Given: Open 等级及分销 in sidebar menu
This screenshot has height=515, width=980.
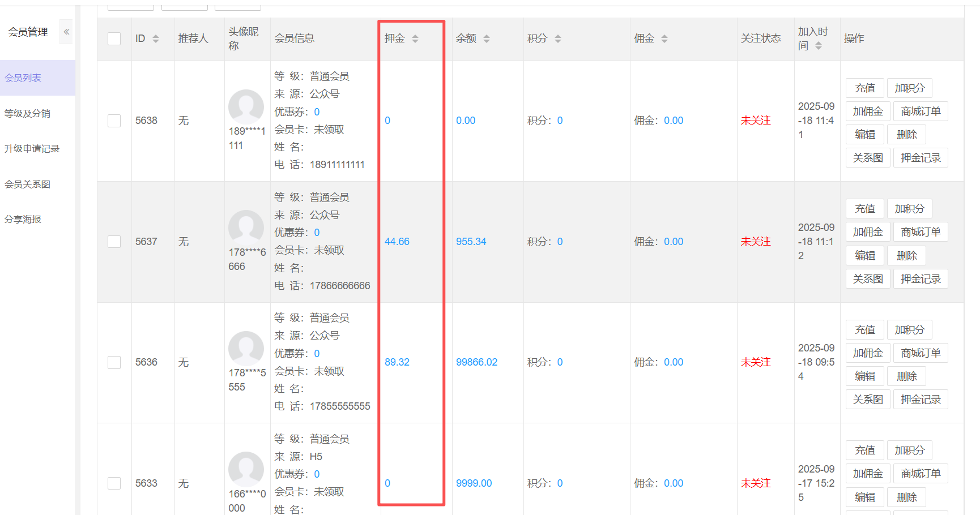Looking at the screenshot, I should (x=27, y=113).
